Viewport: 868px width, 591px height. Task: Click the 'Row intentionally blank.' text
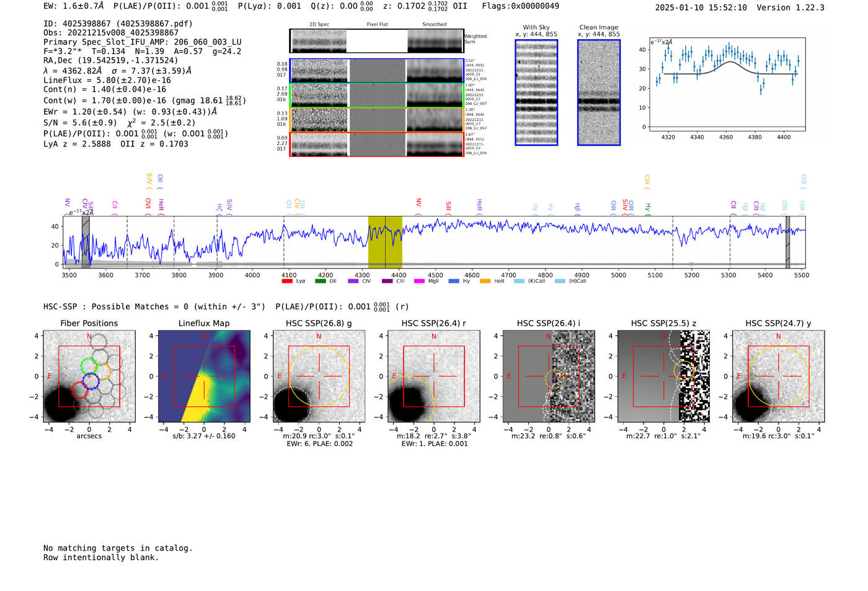tap(101, 558)
